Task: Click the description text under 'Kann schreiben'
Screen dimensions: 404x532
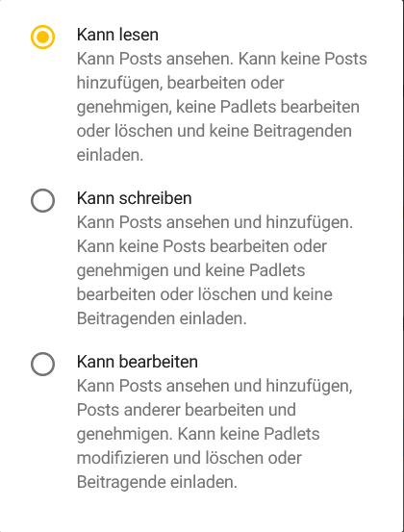Action: (x=215, y=270)
